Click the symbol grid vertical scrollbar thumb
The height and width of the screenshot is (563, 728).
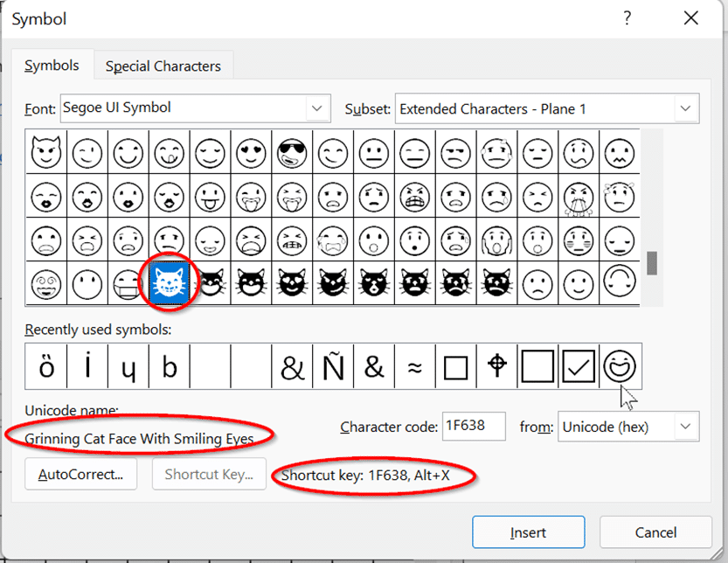[651, 262]
